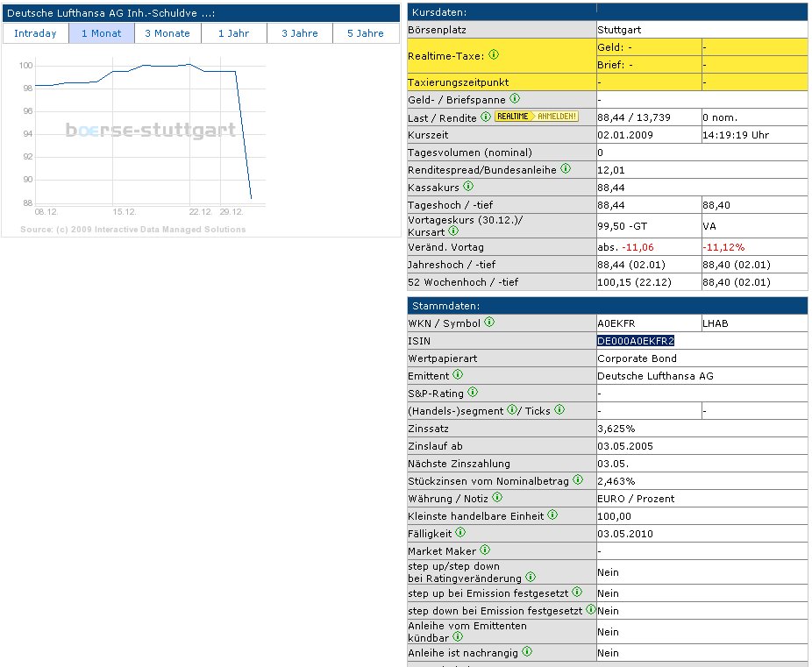Click Zinssatz value 3,625%
Viewport: 812px width, 667px height.
coord(616,429)
